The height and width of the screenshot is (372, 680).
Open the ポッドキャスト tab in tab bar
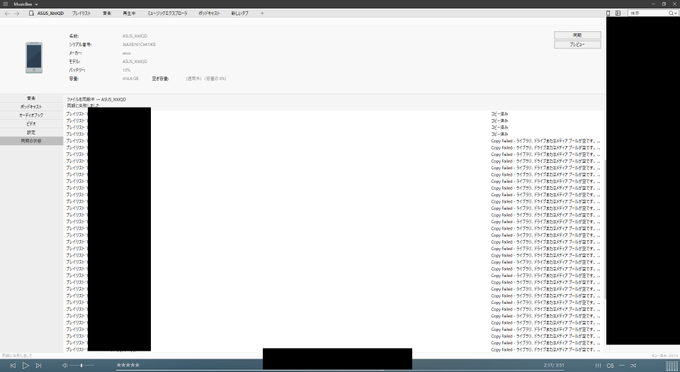(x=209, y=13)
